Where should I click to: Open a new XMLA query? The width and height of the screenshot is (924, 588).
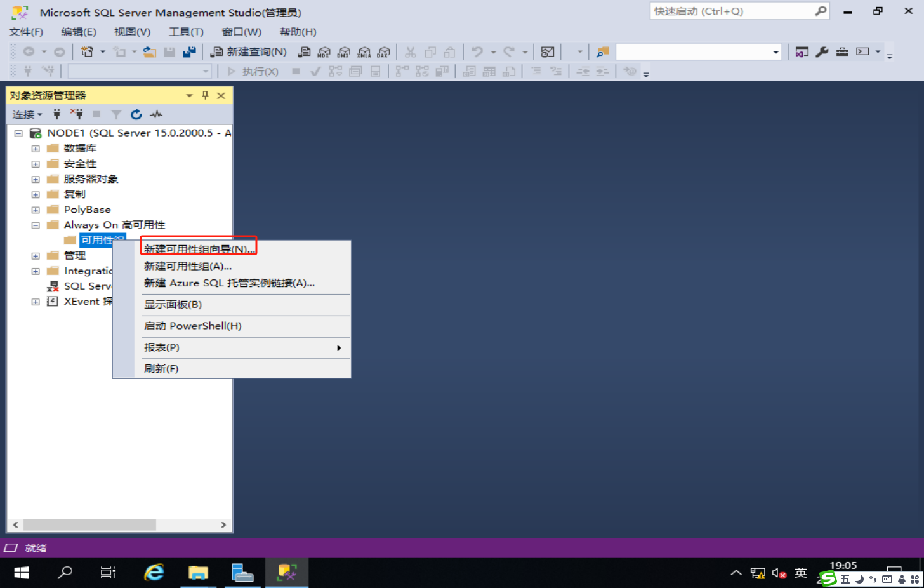tap(364, 52)
